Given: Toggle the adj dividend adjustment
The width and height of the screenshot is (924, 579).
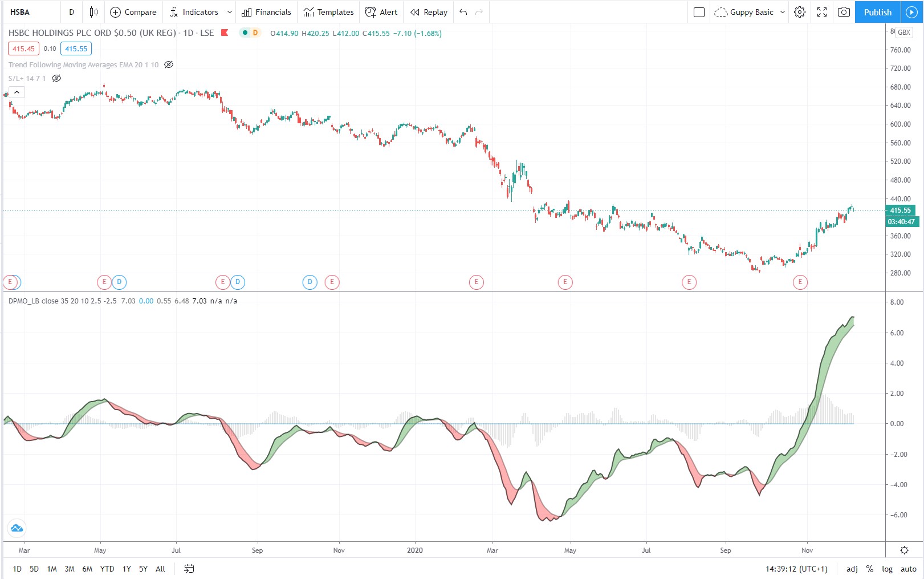Looking at the screenshot, I should click(852, 569).
